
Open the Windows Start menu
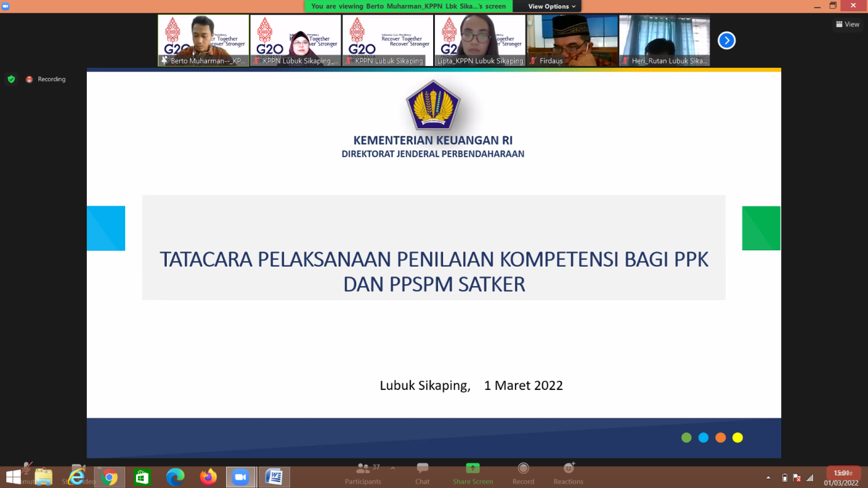point(13,477)
